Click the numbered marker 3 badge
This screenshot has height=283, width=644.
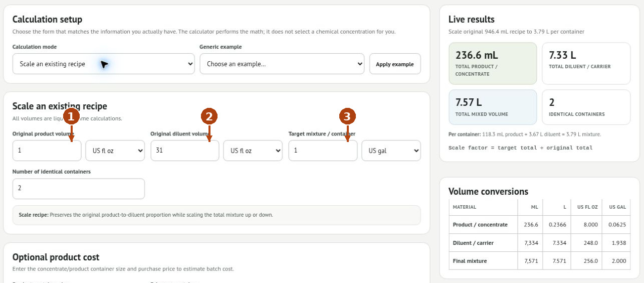click(x=347, y=116)
